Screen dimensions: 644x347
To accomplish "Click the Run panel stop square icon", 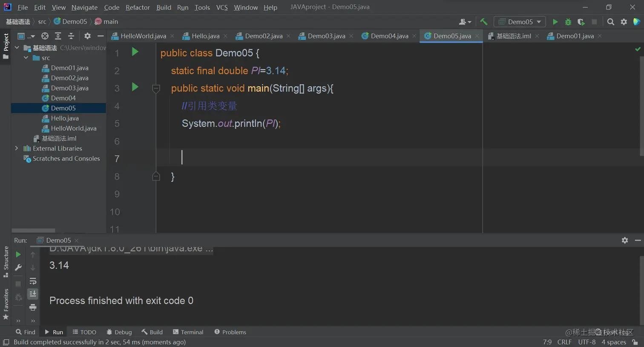I will click(18, 283).
